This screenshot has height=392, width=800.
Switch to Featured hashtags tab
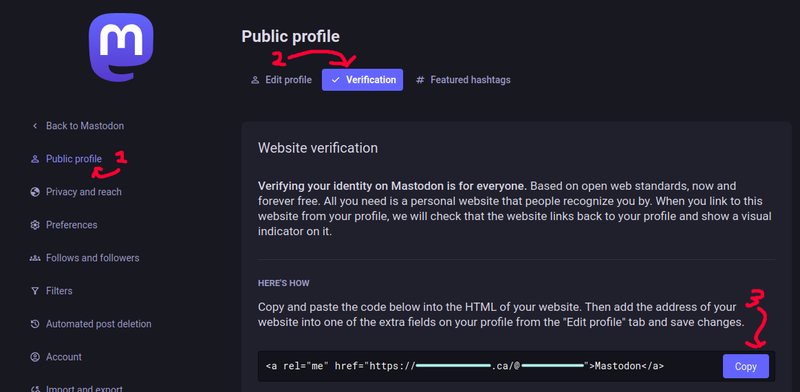463,80
